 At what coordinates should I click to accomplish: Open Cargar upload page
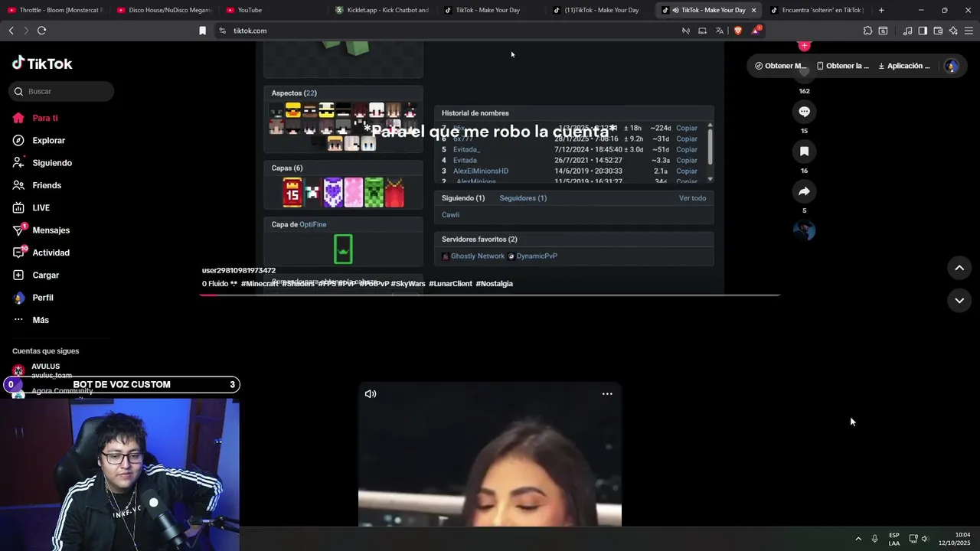36,275
